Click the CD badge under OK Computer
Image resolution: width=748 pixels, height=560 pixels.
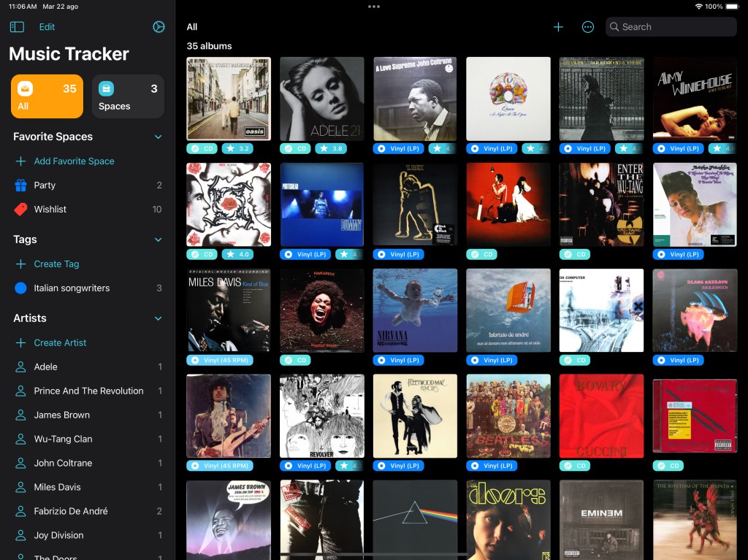(x=575, y=360)
